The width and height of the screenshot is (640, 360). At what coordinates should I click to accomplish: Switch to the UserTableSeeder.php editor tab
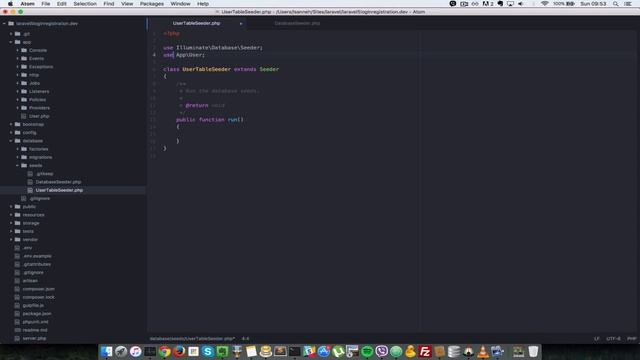(196, 23)
